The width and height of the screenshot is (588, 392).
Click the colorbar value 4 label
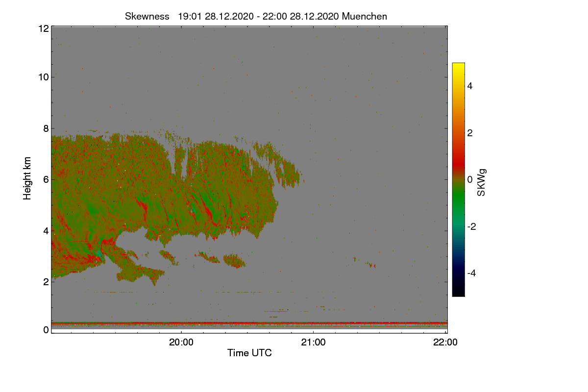click(470, 86)
